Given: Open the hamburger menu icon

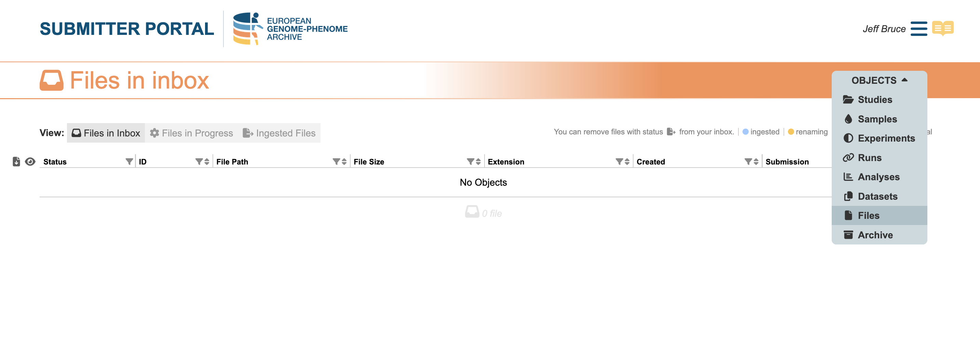Looking at the screenshot, I should [918, 28].
